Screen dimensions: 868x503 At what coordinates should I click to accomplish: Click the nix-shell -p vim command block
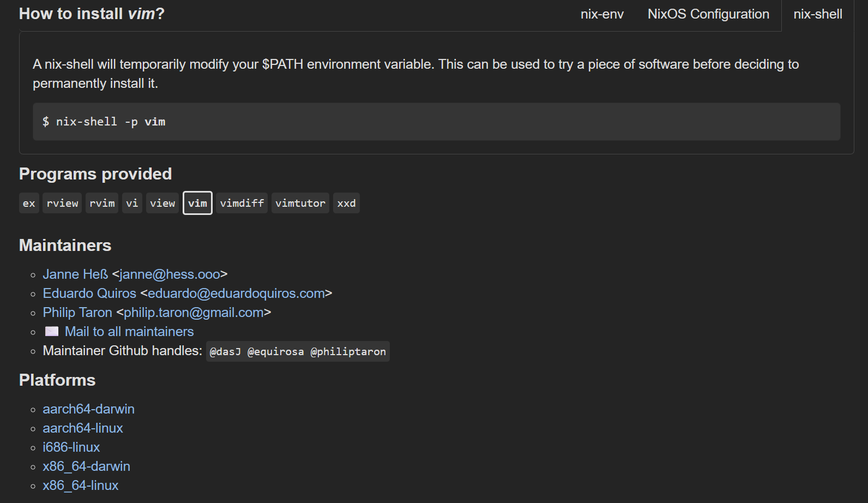pyautogui.click(x=436, y=122)
